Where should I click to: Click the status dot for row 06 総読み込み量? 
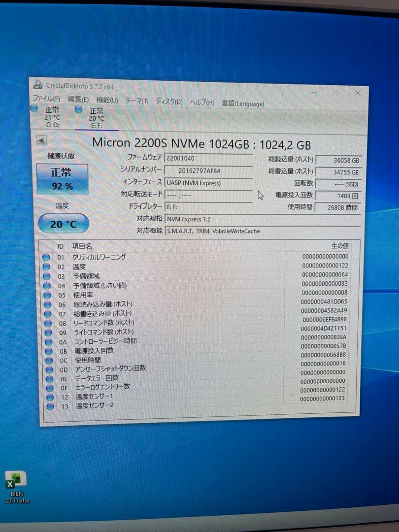(x=48, y=305)
